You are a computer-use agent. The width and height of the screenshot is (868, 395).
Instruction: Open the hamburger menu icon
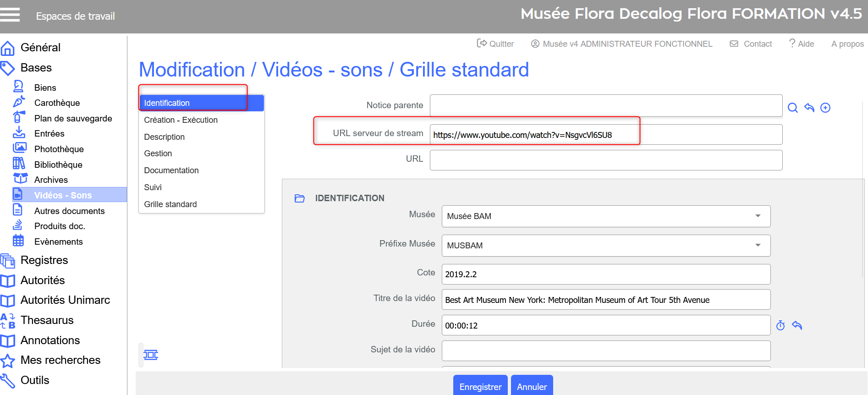(x=10, y=15)
